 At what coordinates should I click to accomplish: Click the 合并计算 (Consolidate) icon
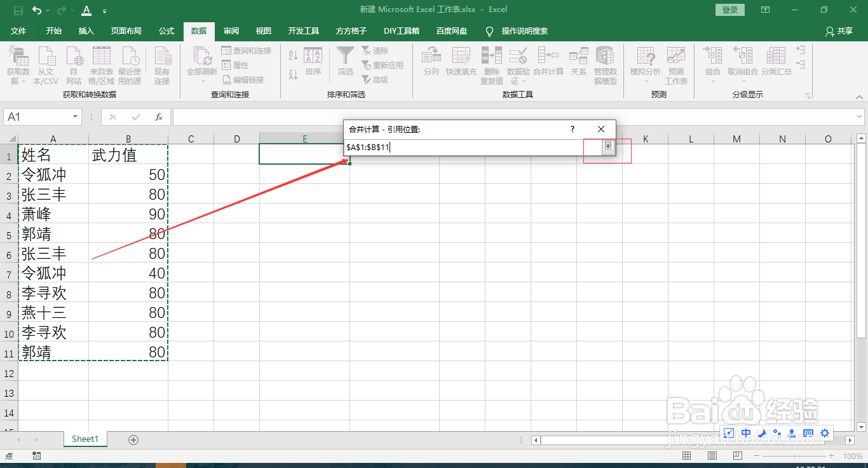coord(548,64)
